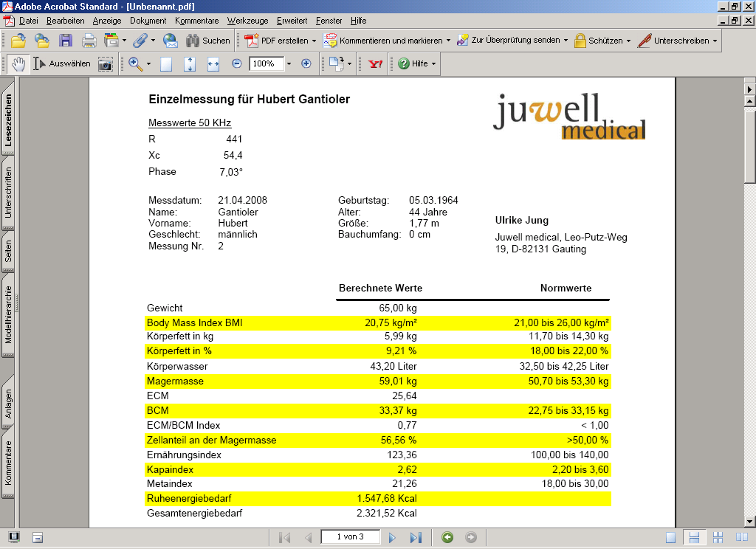Open the Kommentare menu
The image size is (756, 549).
(196, 21)
